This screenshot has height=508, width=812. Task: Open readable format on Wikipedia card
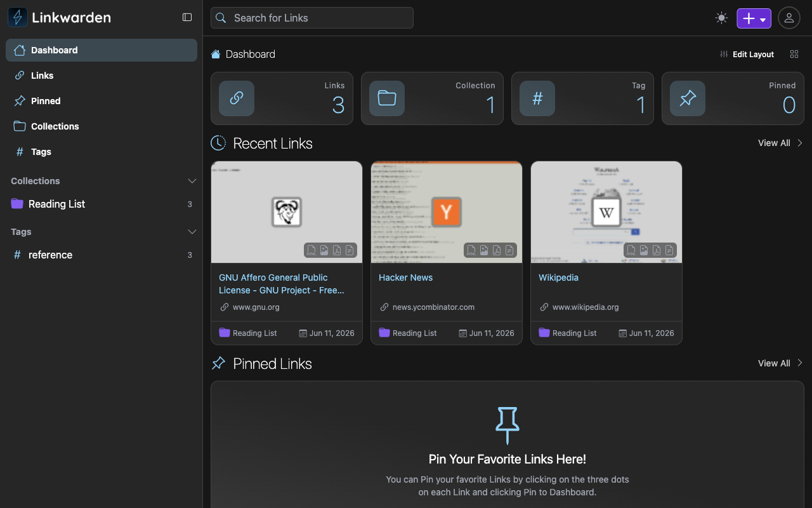pos(669,250)
